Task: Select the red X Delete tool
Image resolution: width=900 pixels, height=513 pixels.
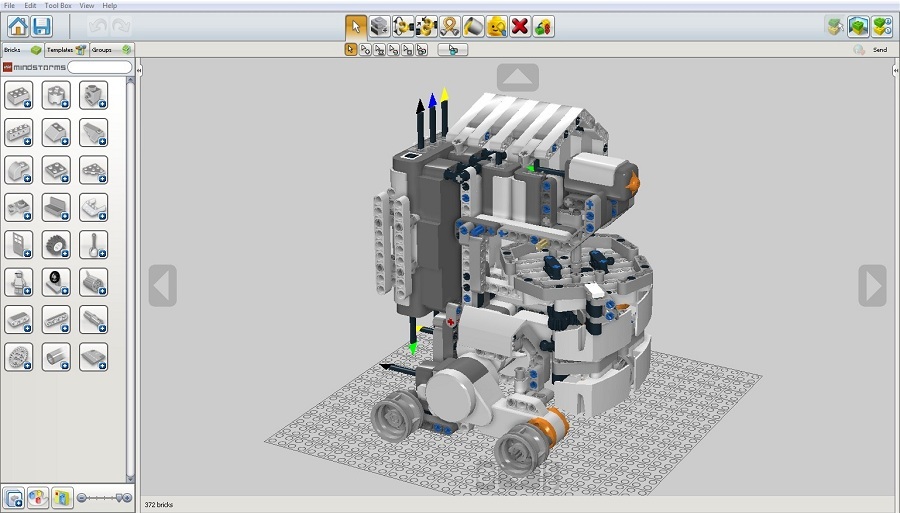Action: (x=520, y=27)
